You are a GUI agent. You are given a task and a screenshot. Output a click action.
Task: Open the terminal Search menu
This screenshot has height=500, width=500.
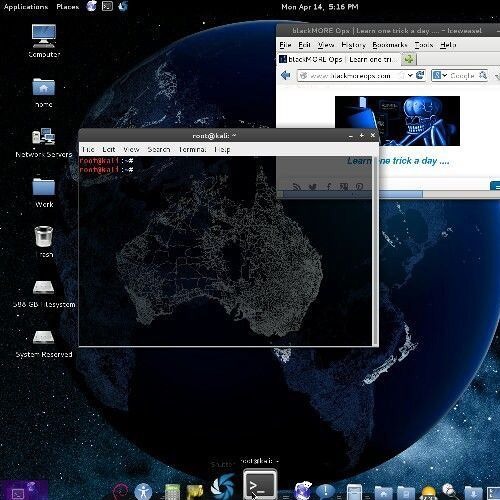tap(159, 149)
